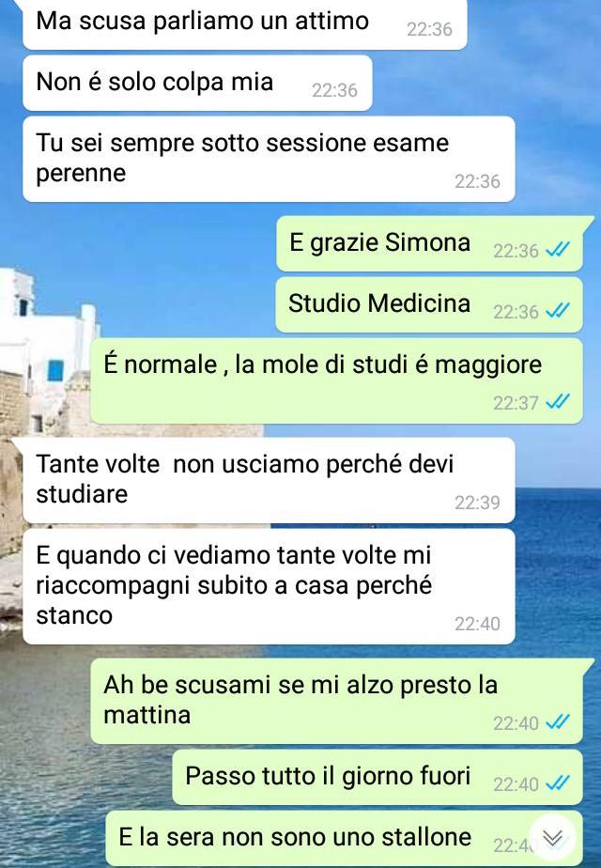
Task: Tap 'É normale, la mole di studi' message
Action: point(336,380)
